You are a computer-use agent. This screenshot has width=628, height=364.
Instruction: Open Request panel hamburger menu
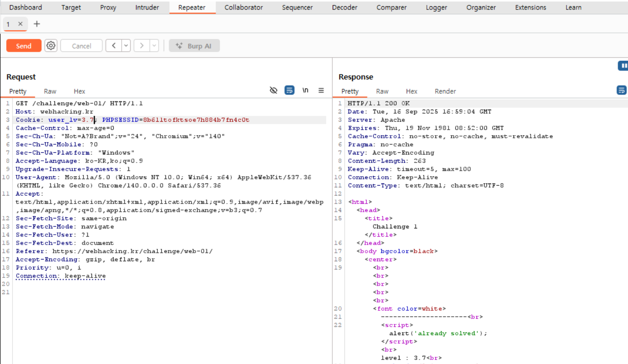click(321, 91)
